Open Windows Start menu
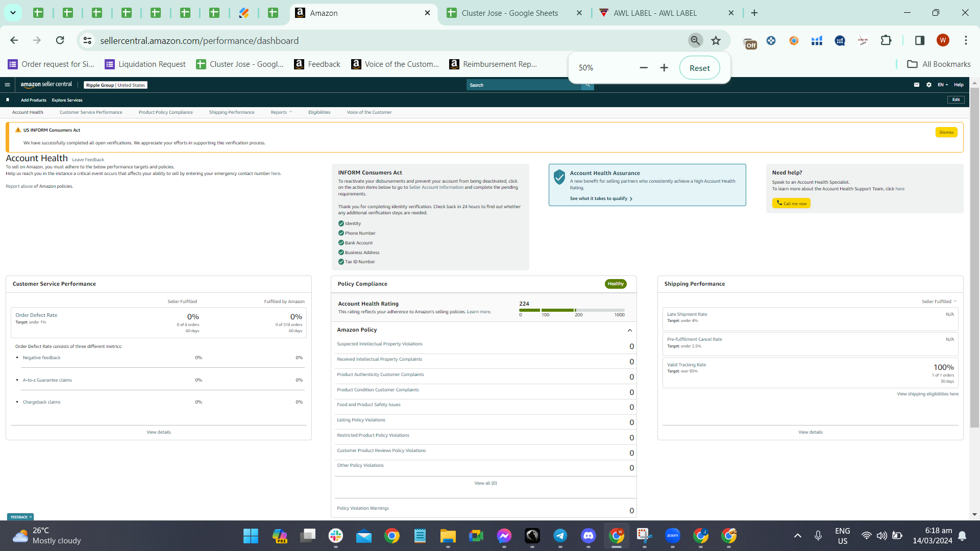 tap(251, 536)
